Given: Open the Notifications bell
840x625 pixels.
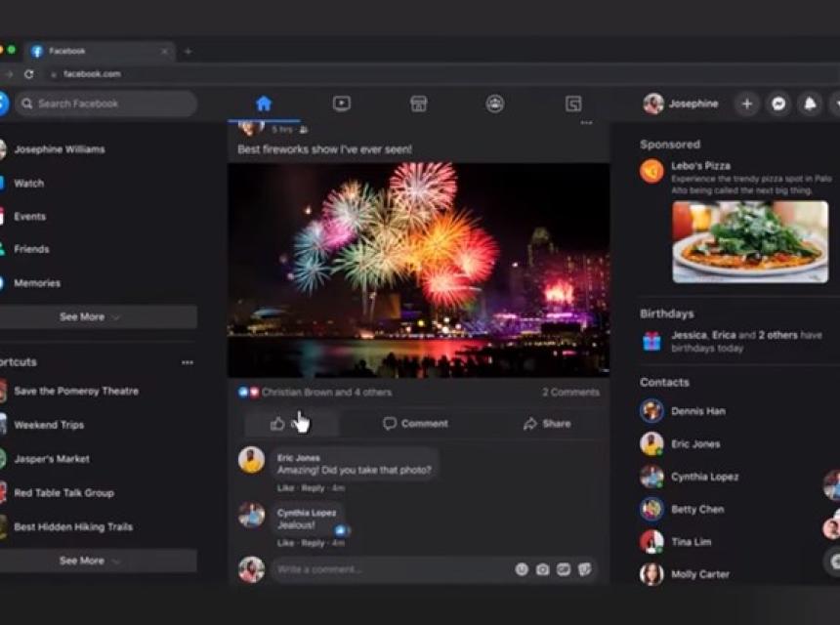Looking at the screenshot, I should tap(810, 104).
